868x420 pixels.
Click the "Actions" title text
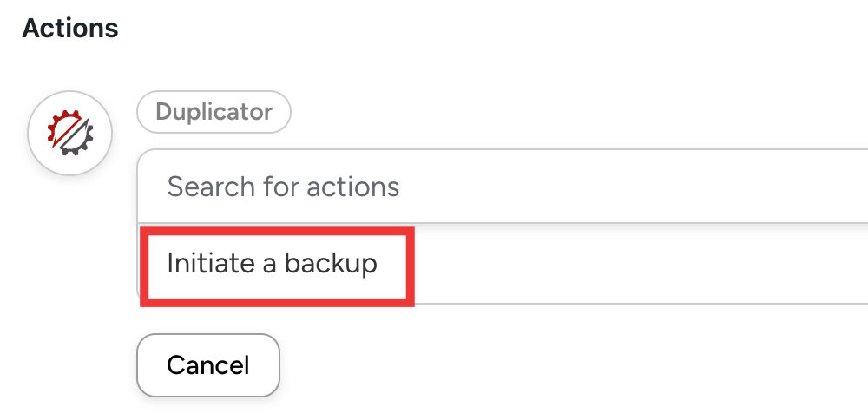[x=70, y=28]
